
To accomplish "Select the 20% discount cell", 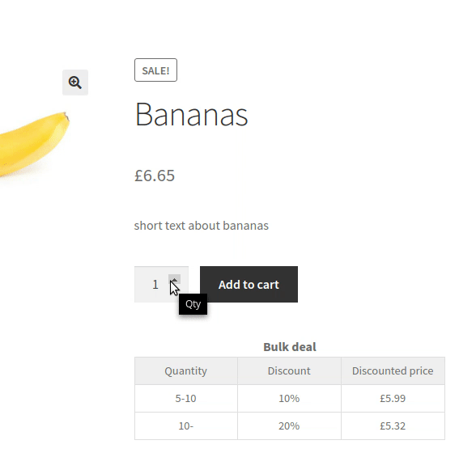I will coord(289,426).
